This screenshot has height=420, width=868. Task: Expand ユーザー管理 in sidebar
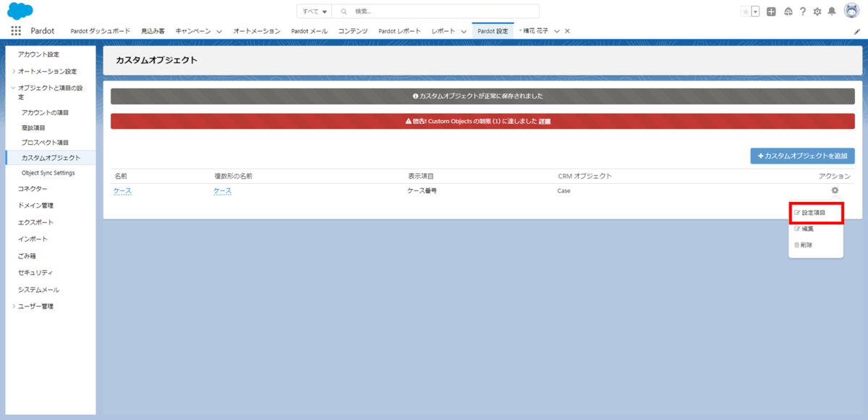pos(14,306)
